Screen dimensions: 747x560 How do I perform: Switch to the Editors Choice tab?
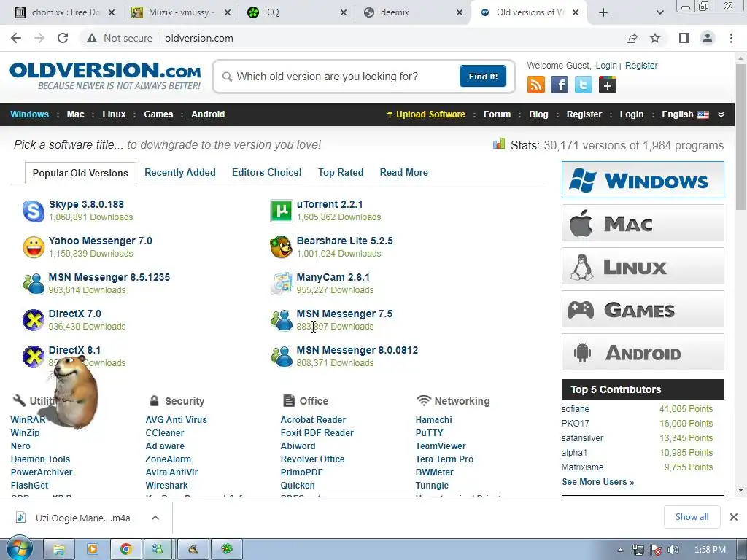pyautogui.click(x=267, y=172)
